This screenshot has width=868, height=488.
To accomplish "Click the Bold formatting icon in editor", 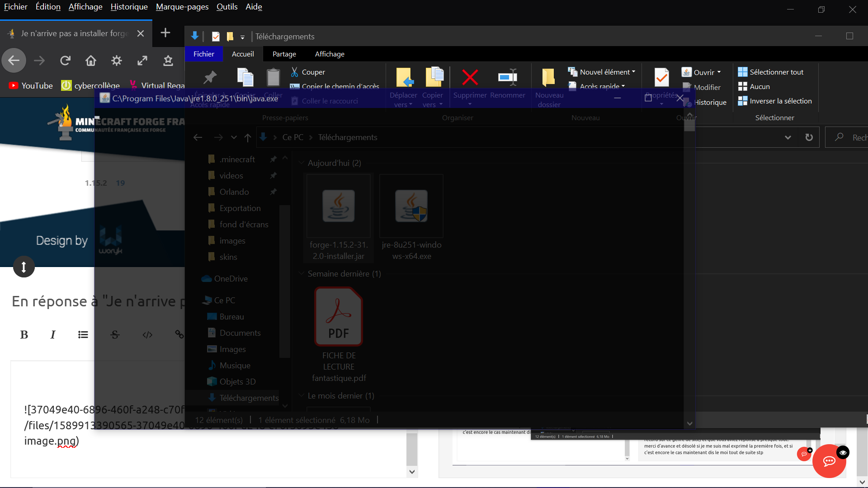I will 24,335.
